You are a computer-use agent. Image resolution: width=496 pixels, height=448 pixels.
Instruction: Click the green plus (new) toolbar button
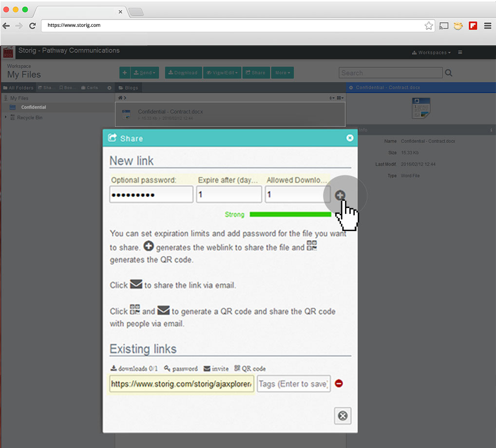tap(125, 73)
